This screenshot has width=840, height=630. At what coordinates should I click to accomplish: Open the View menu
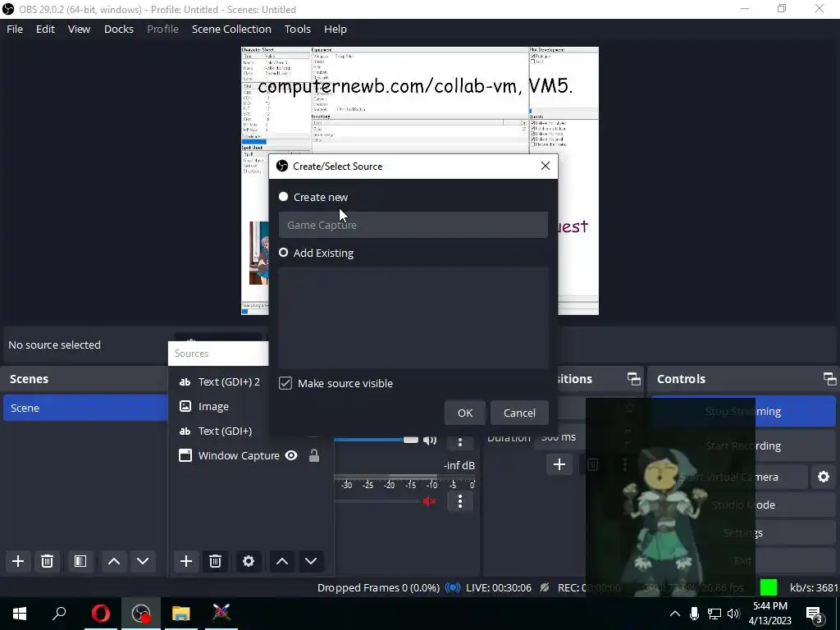pyautogui.click(x=79, y=29)
